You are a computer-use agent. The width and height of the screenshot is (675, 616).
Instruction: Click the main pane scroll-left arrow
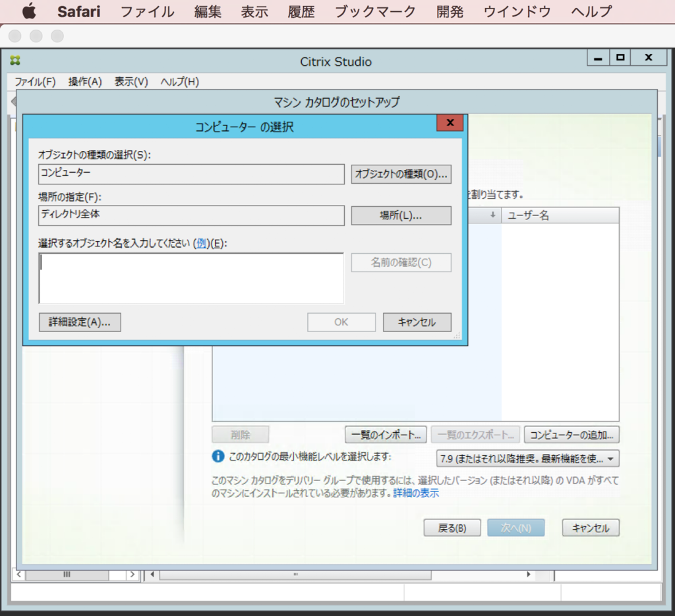pos(152,574)
